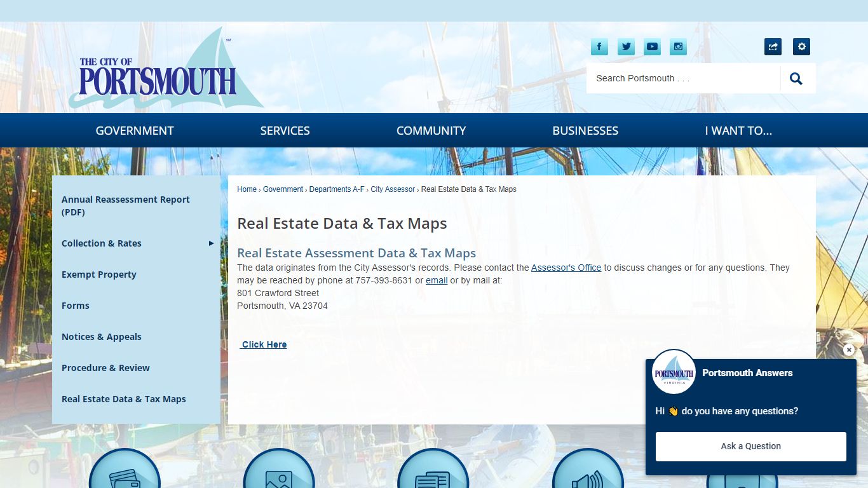Click the Portsmouth Answers avatar logo
Viewport: 868px width, 488px height.
point(674,372)
